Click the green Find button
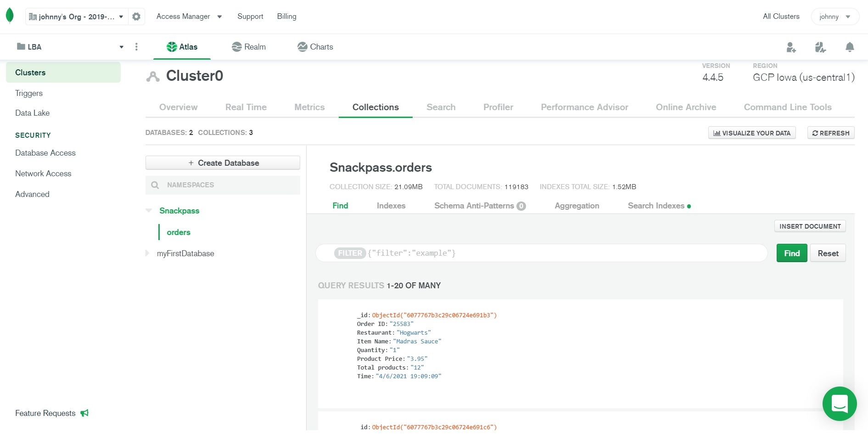Image resolution: width=868 pixels, height=443 pixels. pos(792,253)
